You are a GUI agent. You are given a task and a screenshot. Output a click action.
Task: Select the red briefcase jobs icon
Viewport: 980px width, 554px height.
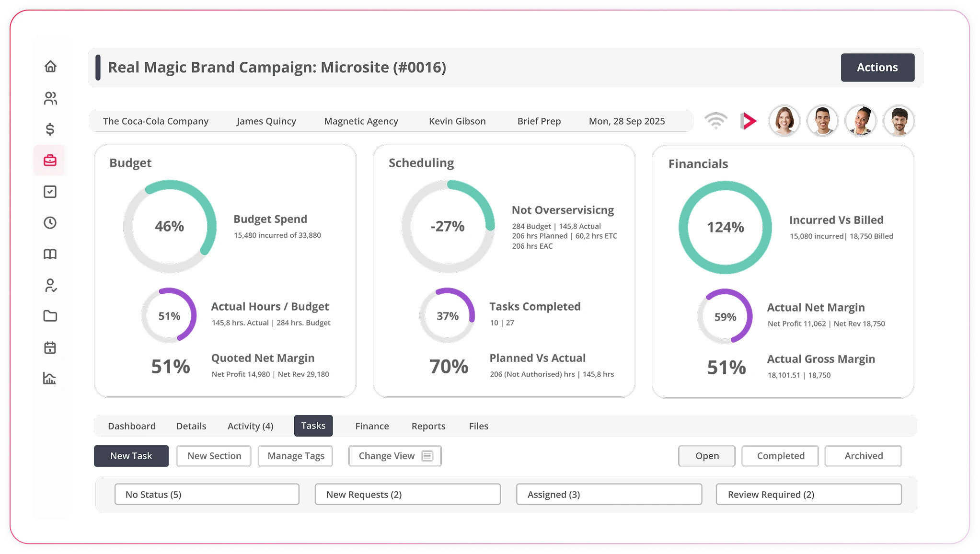(x=50, y=161)
